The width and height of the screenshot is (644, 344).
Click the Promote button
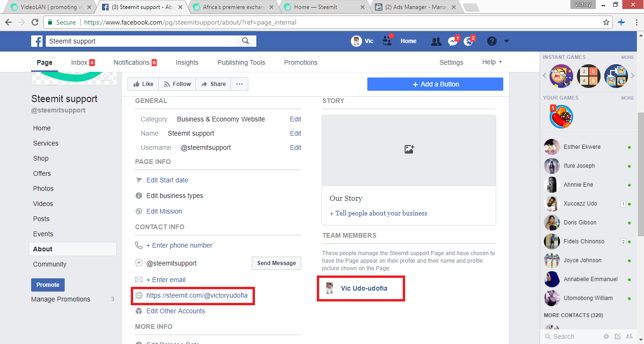(48, 285)
